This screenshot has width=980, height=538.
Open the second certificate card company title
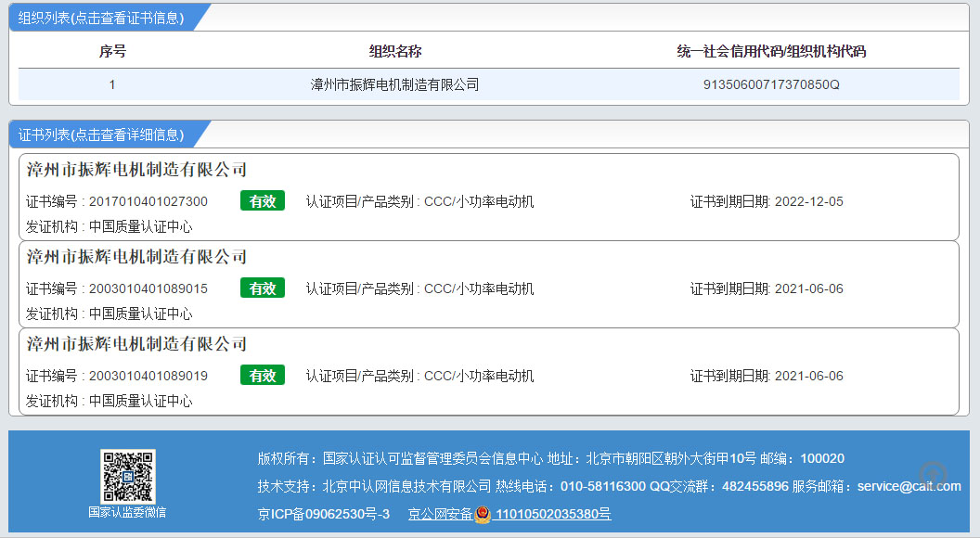pos(136,257)
